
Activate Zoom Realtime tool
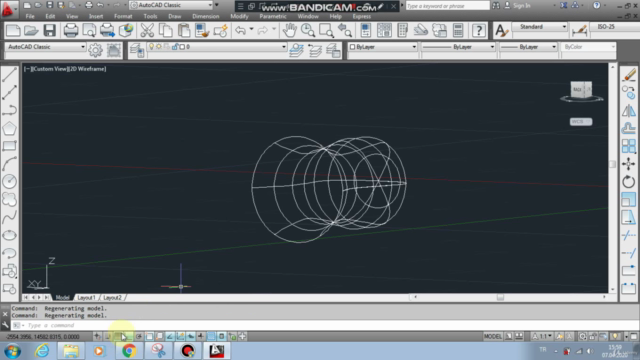coord(308,31)
